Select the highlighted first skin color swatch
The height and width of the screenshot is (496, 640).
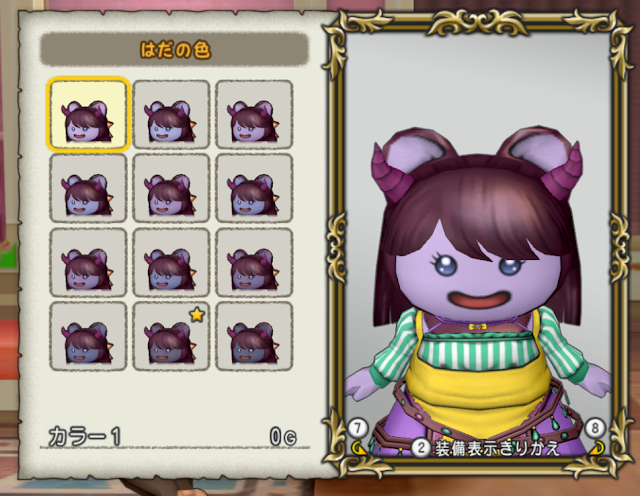(x=88, y=114)
